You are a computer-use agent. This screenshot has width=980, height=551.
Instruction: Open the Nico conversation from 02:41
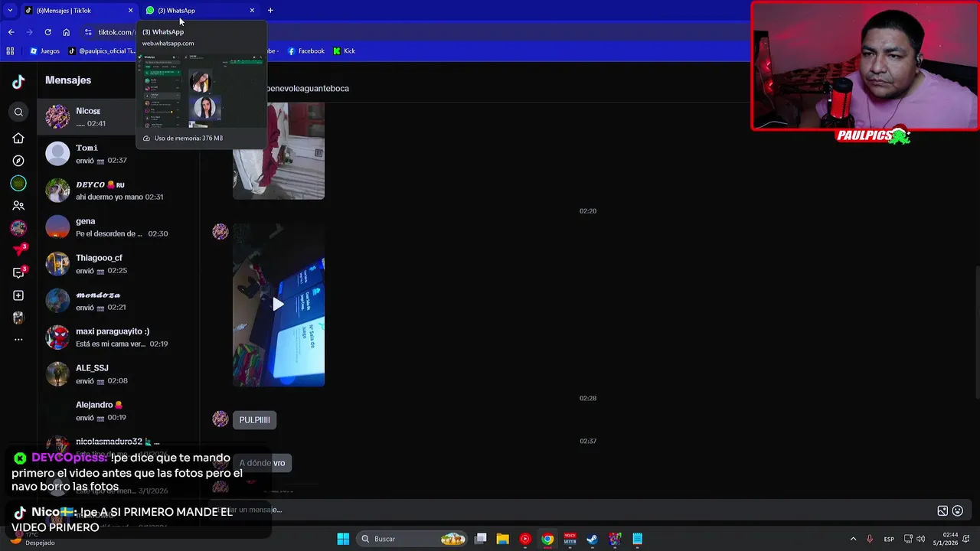coord(119,117)
